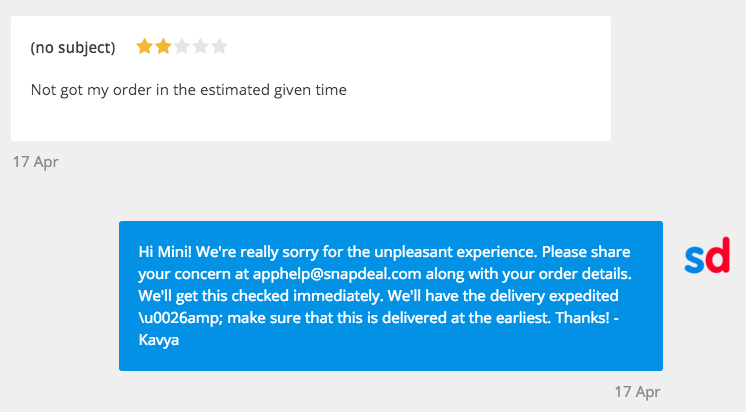The width and height of the screenshot is (746, 412).
Task: Click the Snapdeal sd logo avatar
Action: pos(707,255)
